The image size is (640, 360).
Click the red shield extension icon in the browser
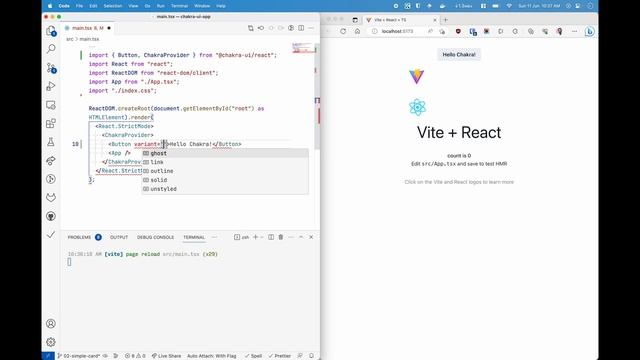tap(458, 31)
